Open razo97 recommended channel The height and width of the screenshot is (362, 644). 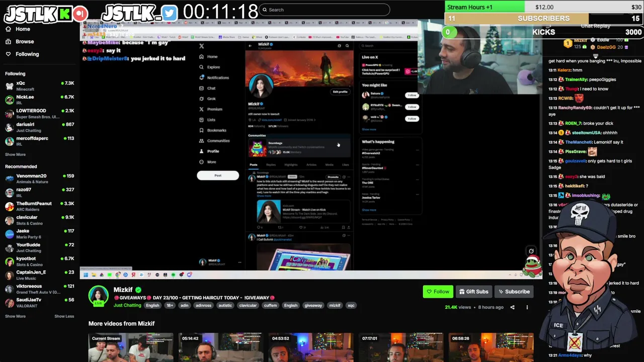39,193
